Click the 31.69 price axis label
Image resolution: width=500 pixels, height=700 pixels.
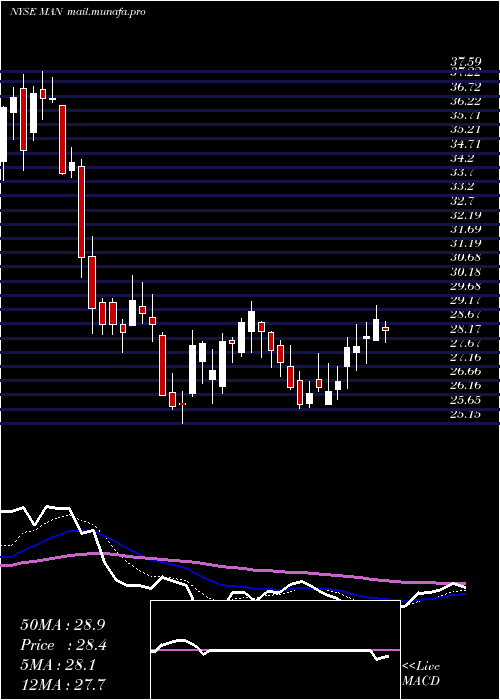click(466, 229)
